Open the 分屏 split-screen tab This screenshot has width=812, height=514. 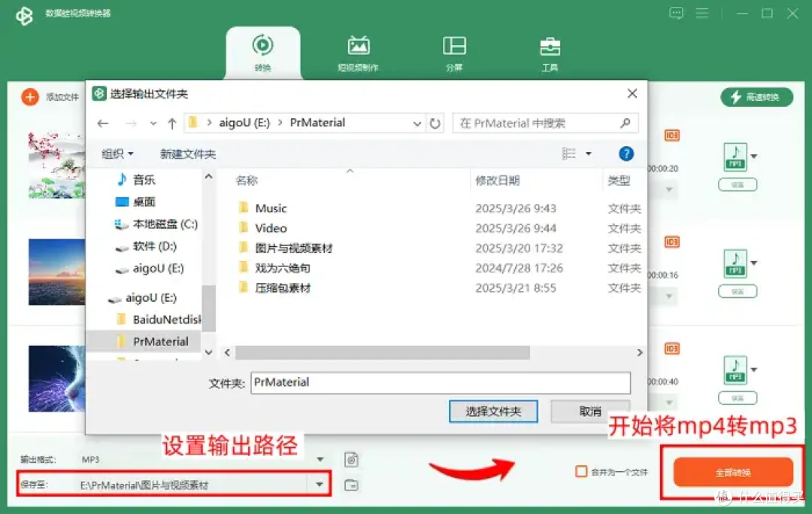[454, 53]
